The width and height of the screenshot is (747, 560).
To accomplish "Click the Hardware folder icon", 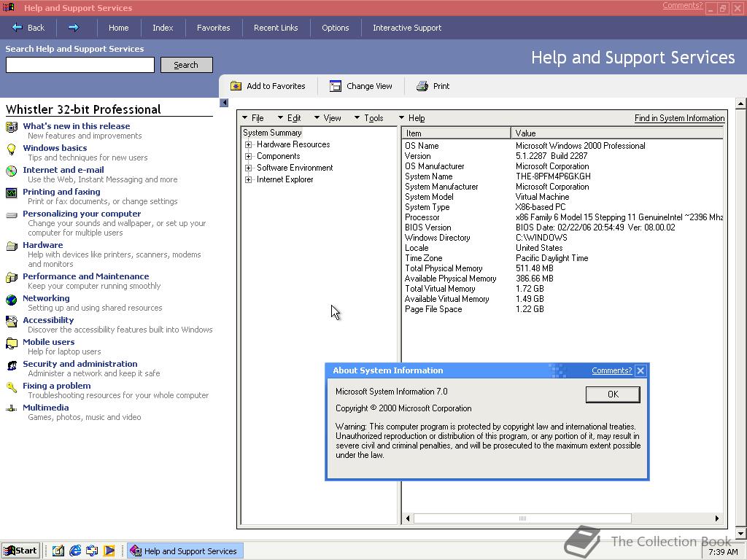I will click(12, 246).
